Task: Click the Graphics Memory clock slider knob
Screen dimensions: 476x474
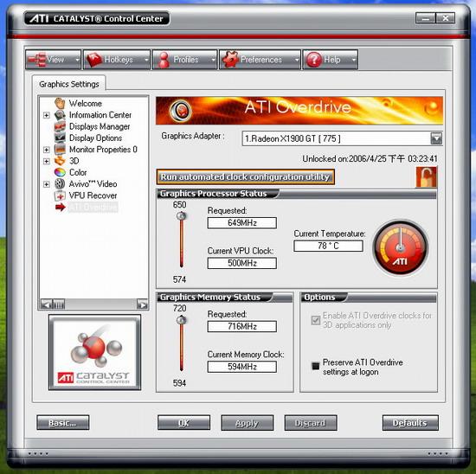Action: [181, 319]
